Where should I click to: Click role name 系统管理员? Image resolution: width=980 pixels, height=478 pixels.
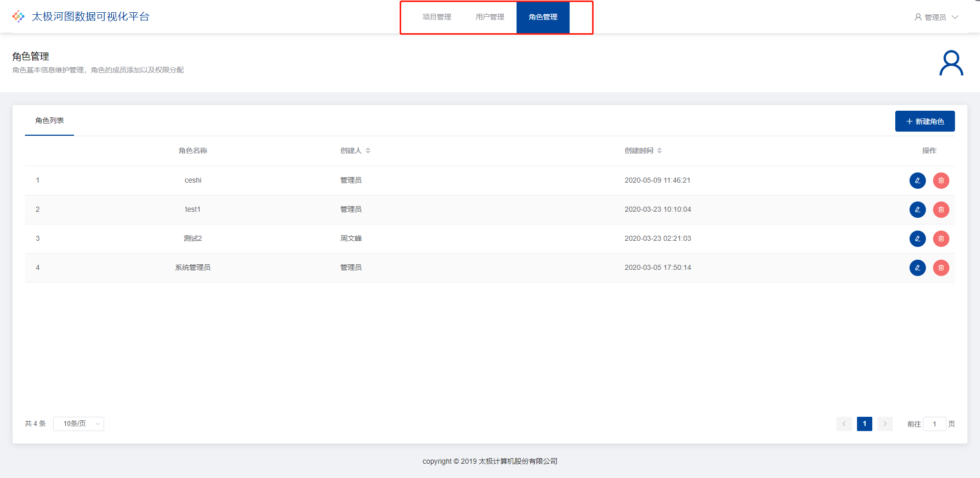click(x=193, y=268)
